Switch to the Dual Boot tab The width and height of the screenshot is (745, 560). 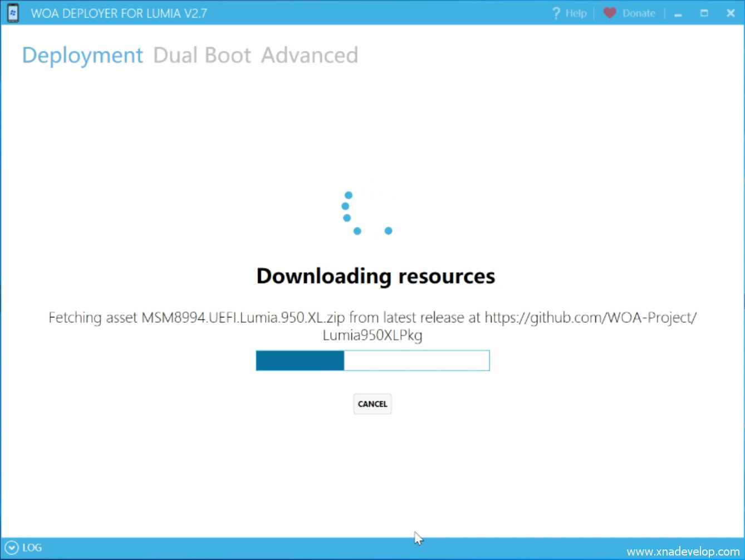[202, 56]
